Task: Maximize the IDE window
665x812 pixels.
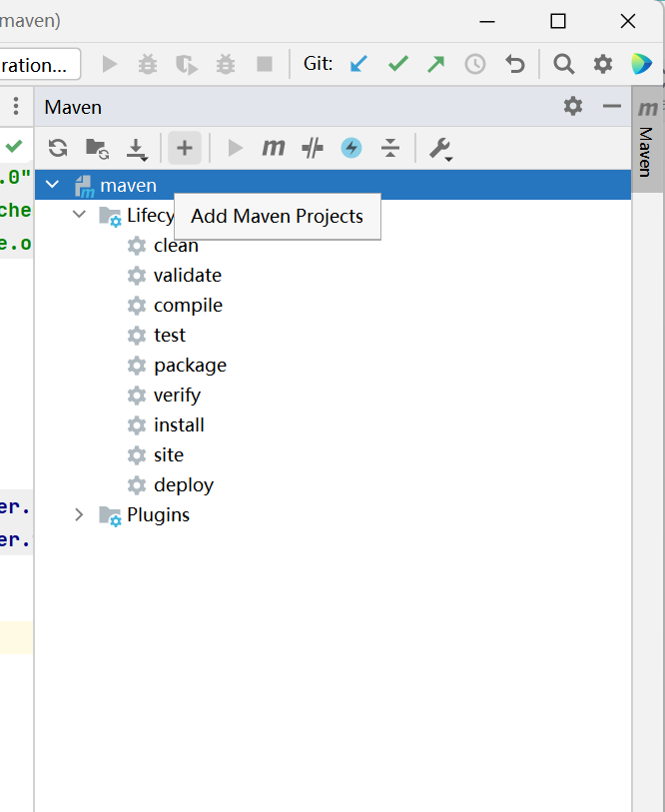Action: [558, 21]
